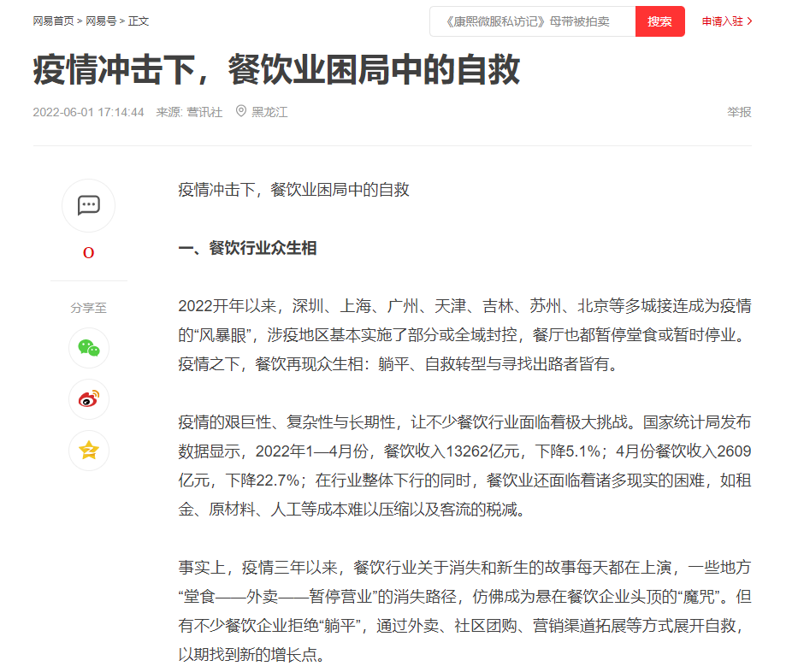
Task: Focus the search input field
Action: (x=532, y=21)
